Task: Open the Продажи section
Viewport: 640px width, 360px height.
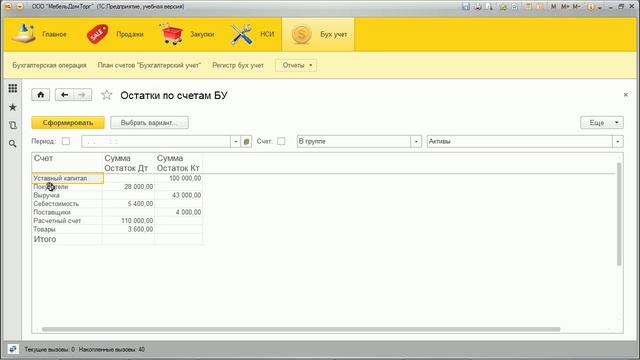Action: tap(115, 34)
